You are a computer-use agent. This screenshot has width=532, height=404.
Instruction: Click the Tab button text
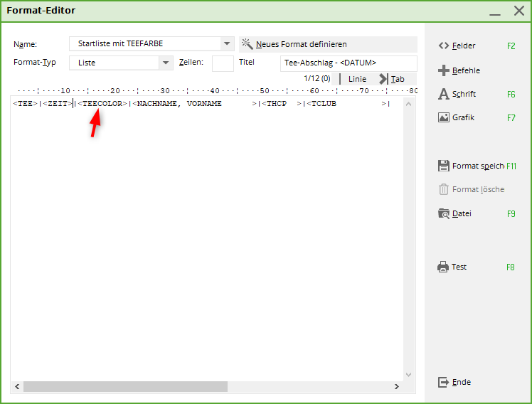[398, 79]
